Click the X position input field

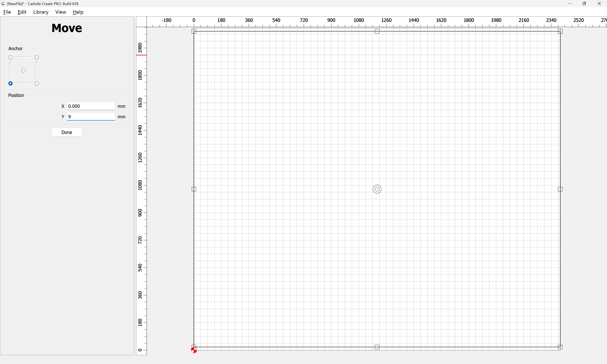91,106
